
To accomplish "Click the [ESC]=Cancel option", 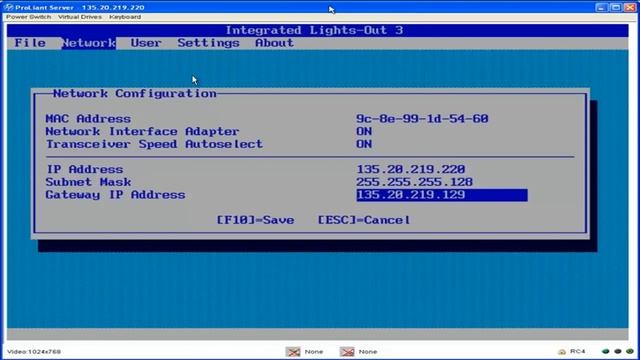I will pyautogui.click(x=364, y=220).
